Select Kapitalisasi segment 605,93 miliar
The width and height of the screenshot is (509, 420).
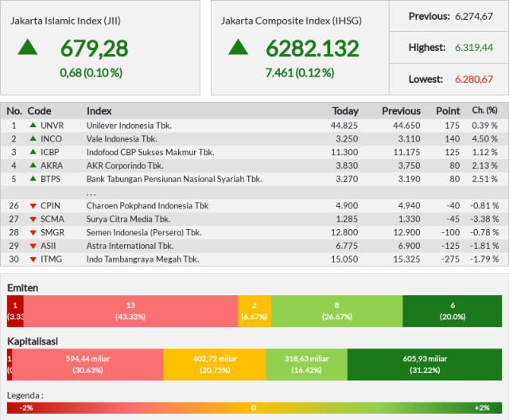coord(425,364)
